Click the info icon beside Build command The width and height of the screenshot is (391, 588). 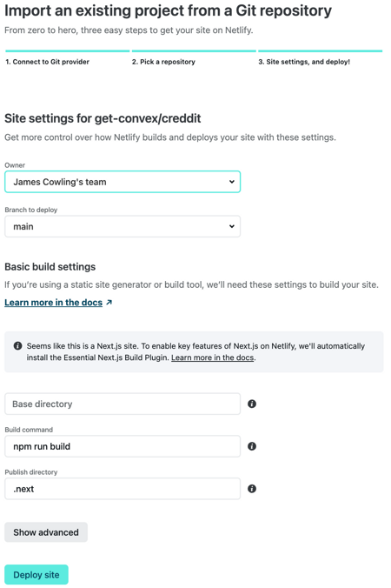[x=252, y=446]
